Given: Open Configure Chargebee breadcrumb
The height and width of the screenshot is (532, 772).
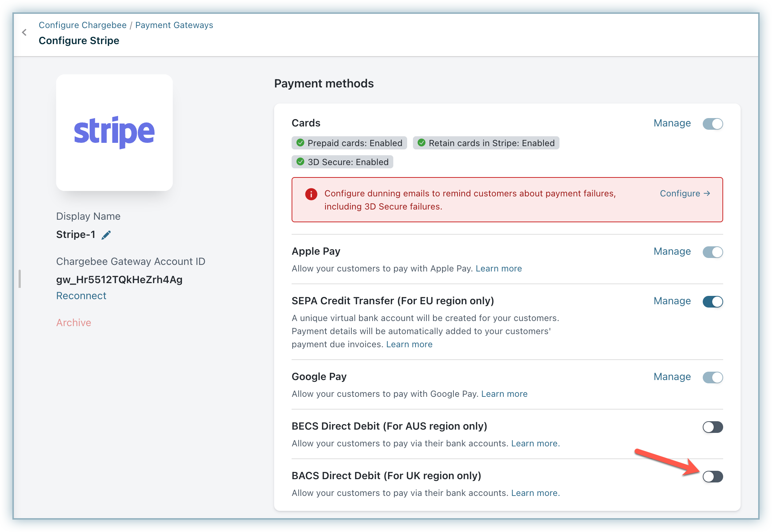Looking at the screenshot, I should pos(83,25).
